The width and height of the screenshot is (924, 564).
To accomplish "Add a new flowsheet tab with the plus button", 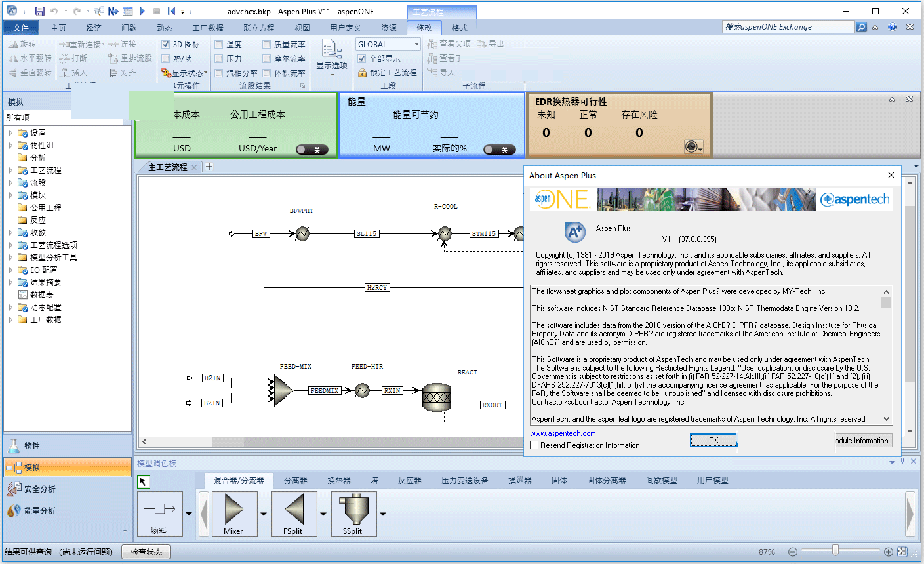I will (x=209, y=167).
